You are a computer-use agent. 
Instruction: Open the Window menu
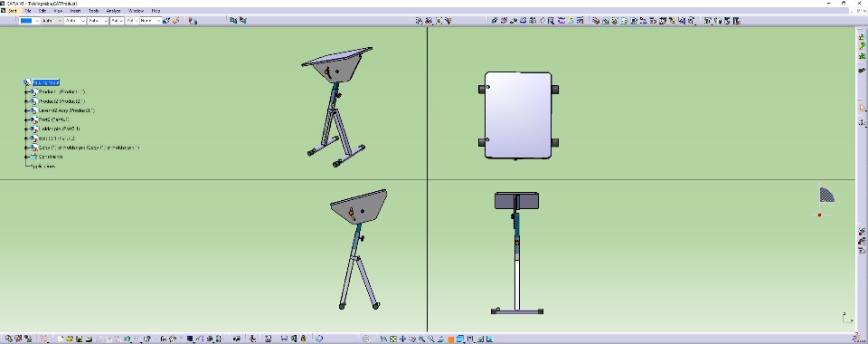pyautogui.click(x=136, y=11)
